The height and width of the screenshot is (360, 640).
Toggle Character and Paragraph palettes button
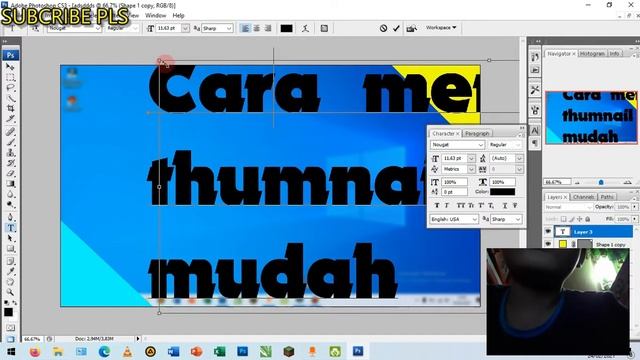point(324,28)
